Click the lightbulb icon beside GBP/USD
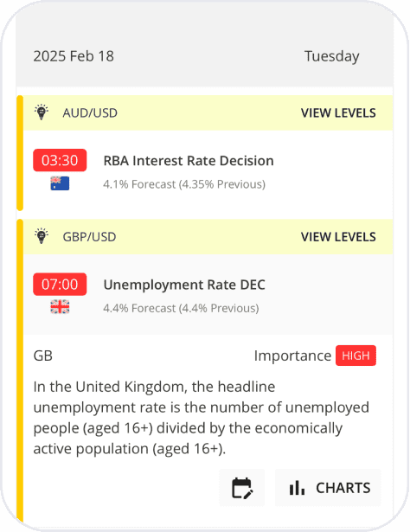410x532 pixels. (42, 236)
